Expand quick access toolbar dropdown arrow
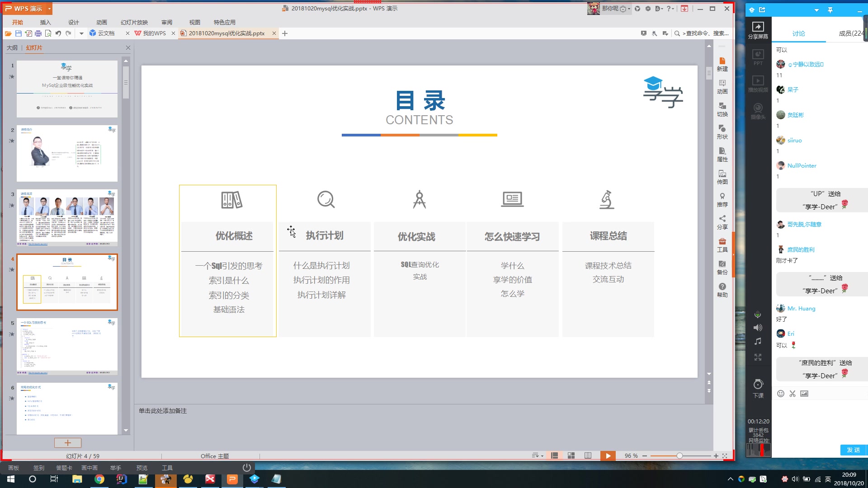868x488 pixels. tap(81, 33)
